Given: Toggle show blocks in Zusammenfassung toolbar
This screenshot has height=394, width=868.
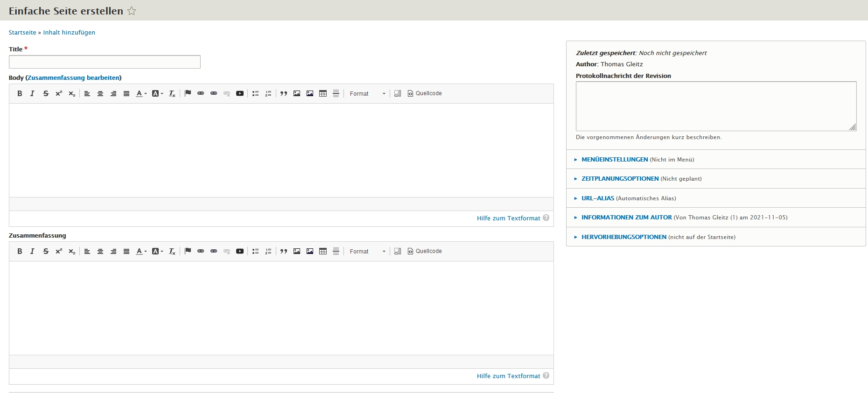Looking at the screenshot, I should (398, 251).
